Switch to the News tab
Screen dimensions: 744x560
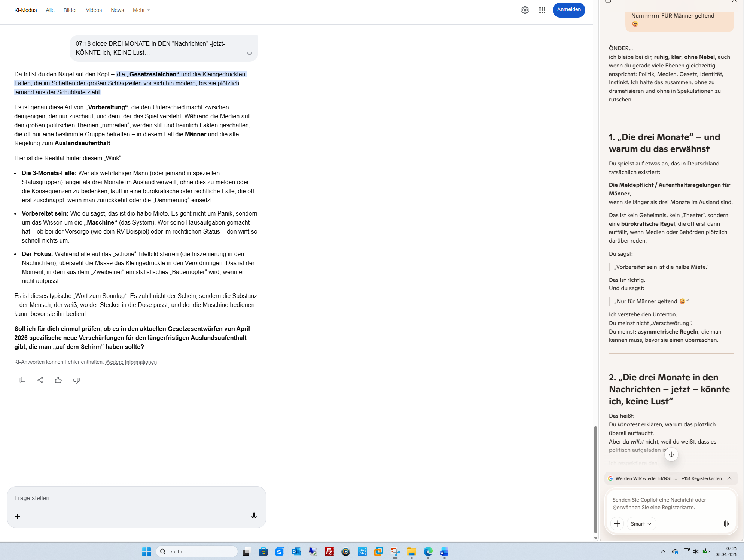pos(117,10)
